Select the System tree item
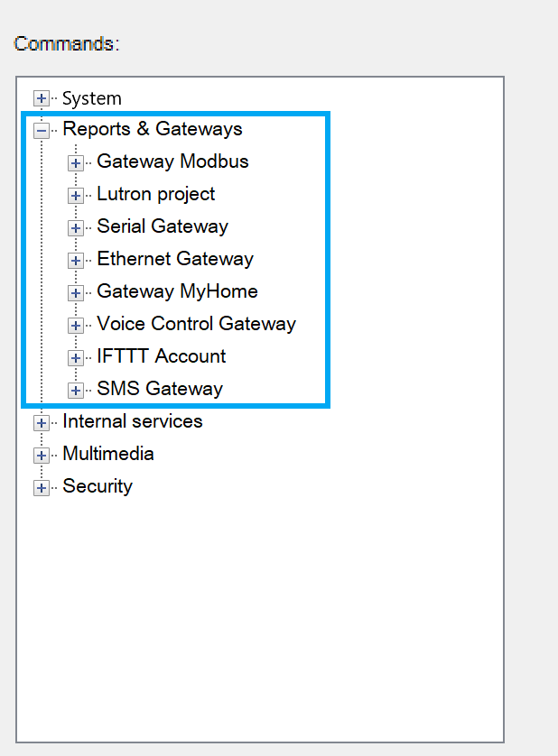 tap(92, 98)
